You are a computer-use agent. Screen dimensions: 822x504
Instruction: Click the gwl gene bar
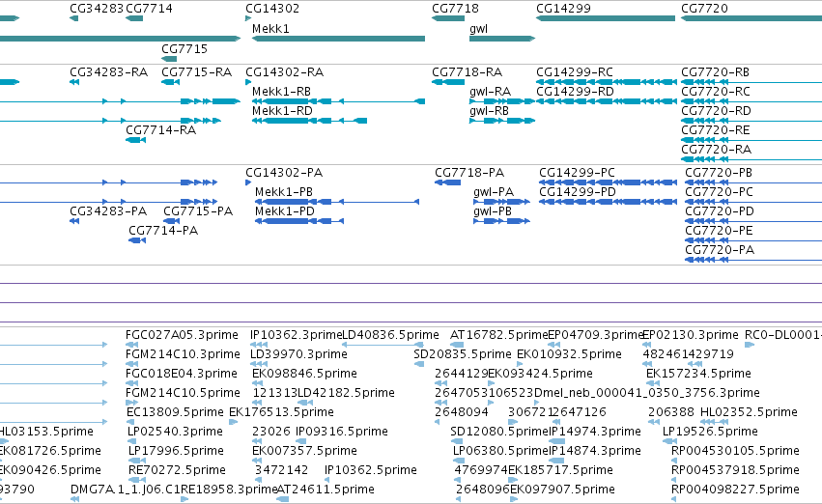[502, 39]
